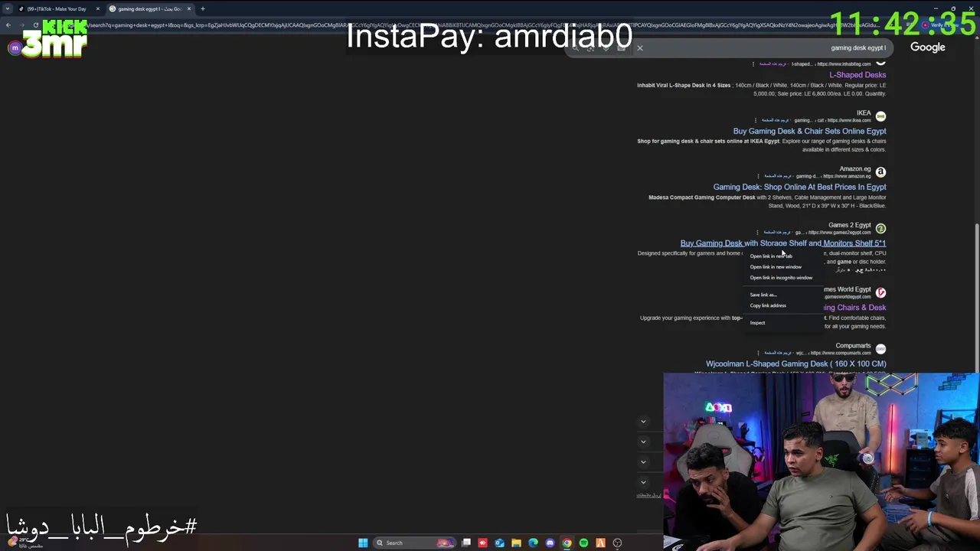The image size is (980, 551).
Task: Expand the third People-also-ask chevron
Action: [x=643, y=461]
